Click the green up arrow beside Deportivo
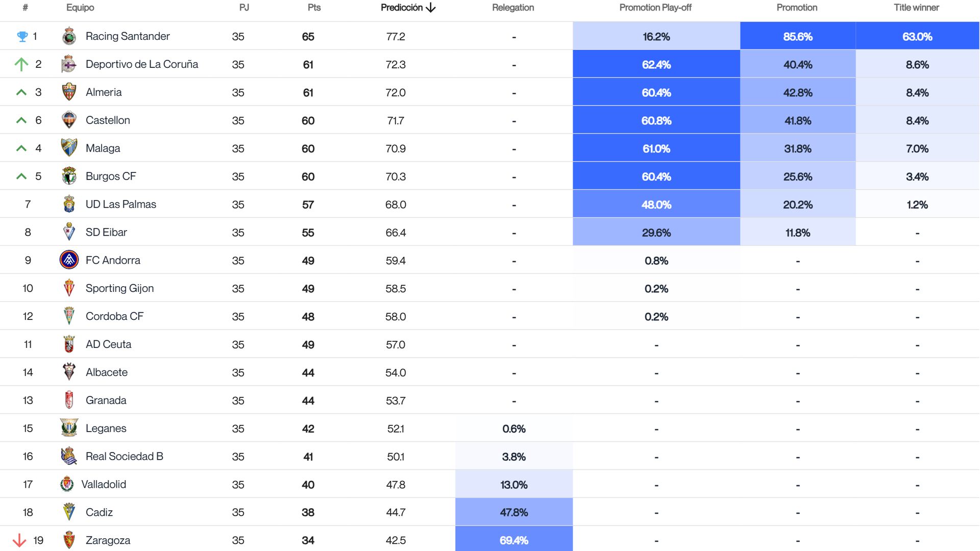Image resolution: width=980 pixels, height=551 pixels. tap(21, 64)
